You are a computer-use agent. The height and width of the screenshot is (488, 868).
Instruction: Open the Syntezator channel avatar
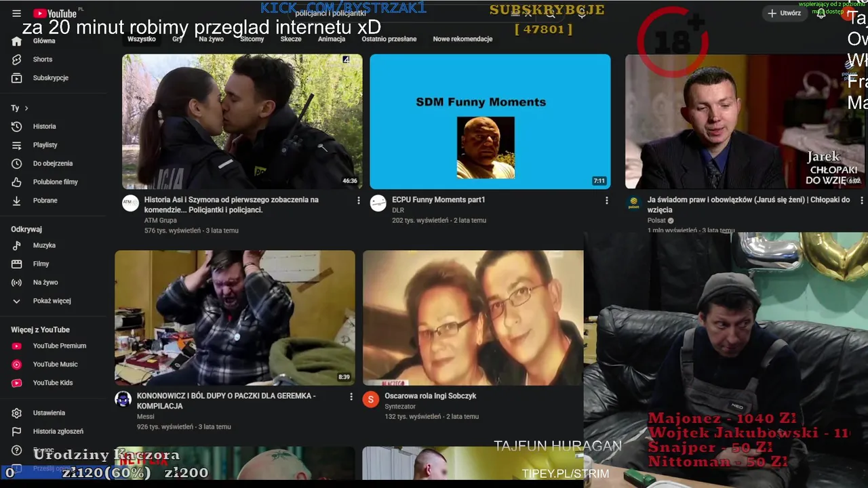(x=370, y=399)
